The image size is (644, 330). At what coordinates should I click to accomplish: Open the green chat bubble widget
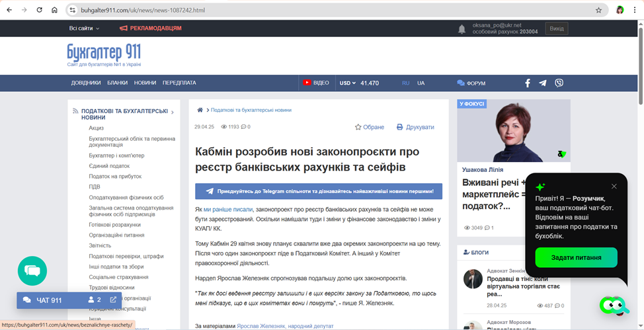(x=32, y=270)
